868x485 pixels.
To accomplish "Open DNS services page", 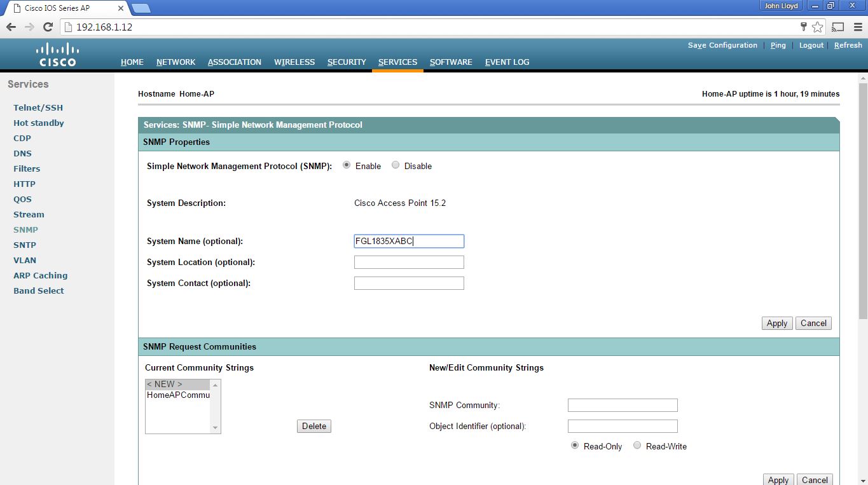I will tap(22, 153).
